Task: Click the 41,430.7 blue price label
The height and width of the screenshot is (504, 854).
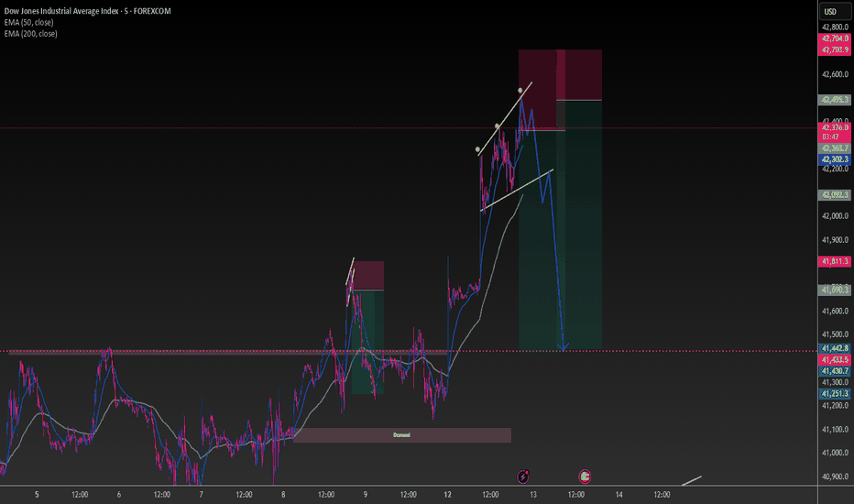Action: (835, 371)
